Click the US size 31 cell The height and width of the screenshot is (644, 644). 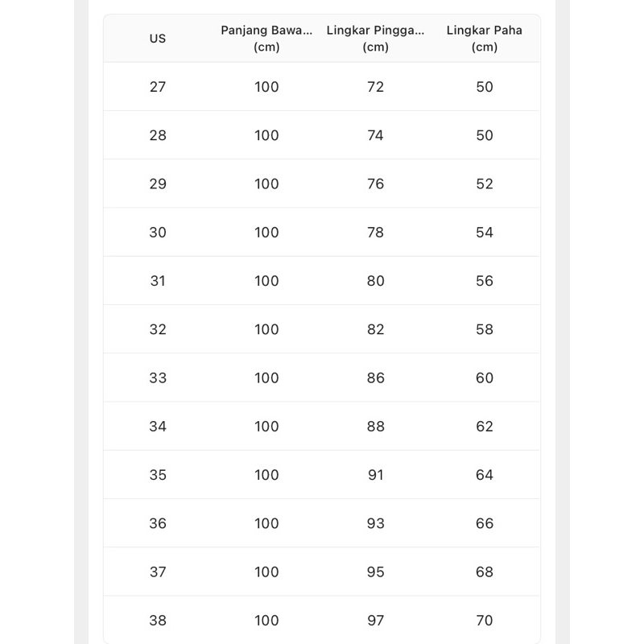coord(158,281)
